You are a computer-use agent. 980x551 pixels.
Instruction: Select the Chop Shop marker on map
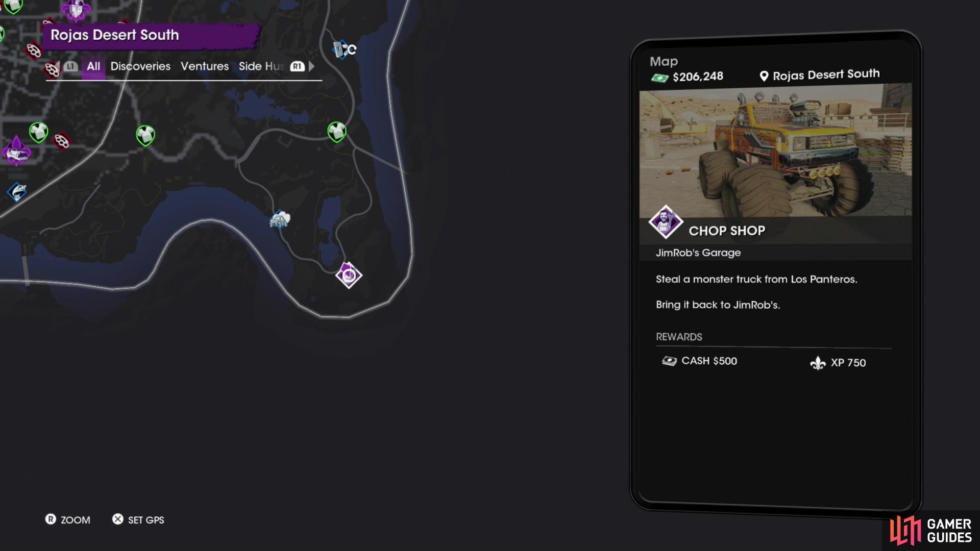pos(349,275)
